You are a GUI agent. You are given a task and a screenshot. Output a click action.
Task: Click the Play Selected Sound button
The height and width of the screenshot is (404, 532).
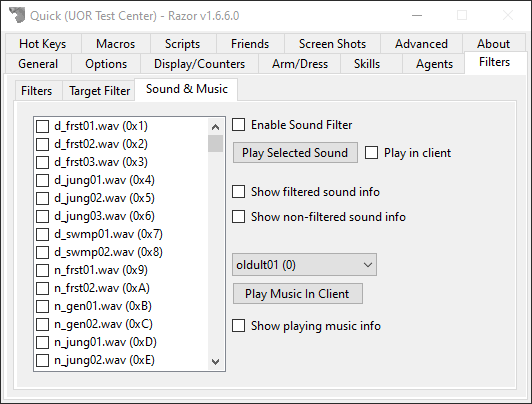pos(295,153)
